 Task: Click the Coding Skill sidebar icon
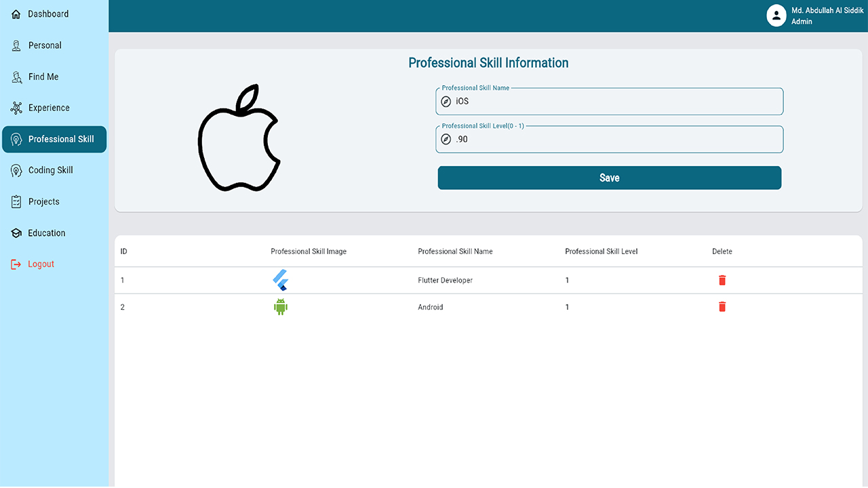tap(17, 171)
